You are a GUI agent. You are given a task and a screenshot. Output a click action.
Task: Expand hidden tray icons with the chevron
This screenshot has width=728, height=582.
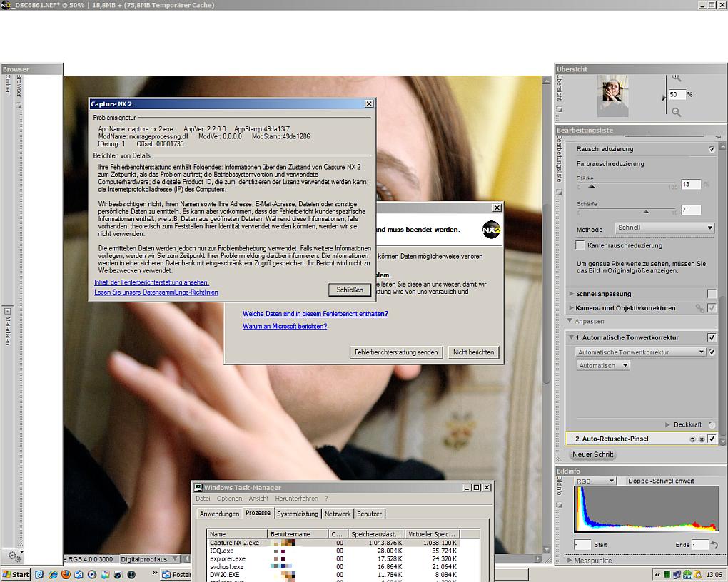pyautogui.click(x=657, y=575)
